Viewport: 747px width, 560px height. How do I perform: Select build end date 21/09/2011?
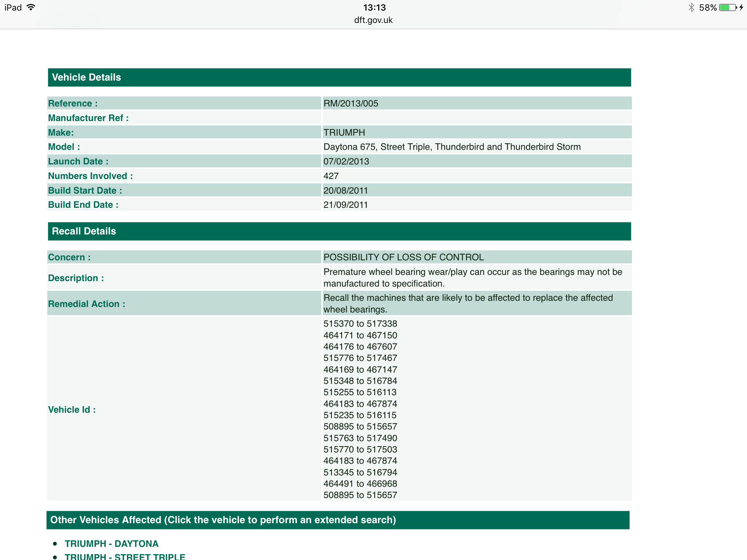point(345,205)
